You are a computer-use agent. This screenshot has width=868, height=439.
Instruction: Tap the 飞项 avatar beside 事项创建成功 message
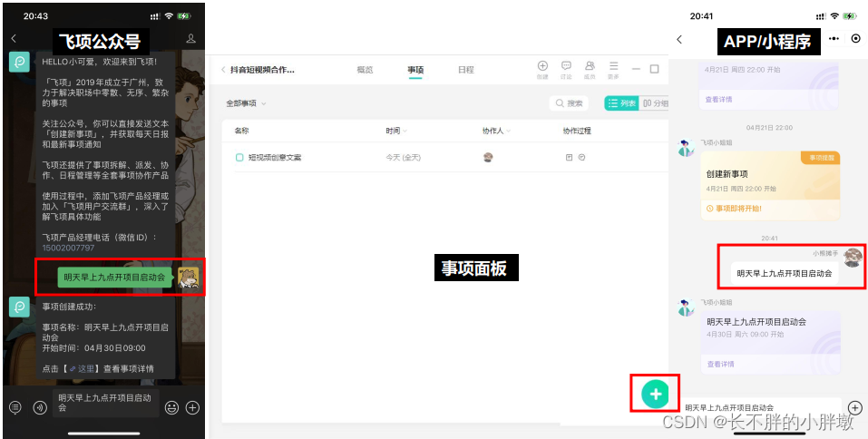point(19,307)
